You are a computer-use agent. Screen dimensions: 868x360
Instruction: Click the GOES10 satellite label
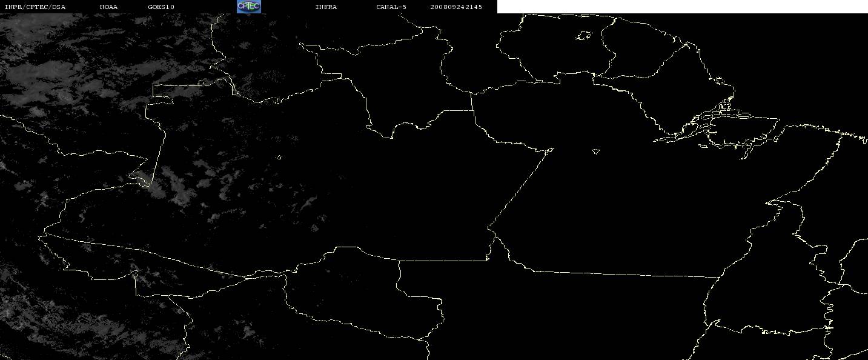point(161,7)
